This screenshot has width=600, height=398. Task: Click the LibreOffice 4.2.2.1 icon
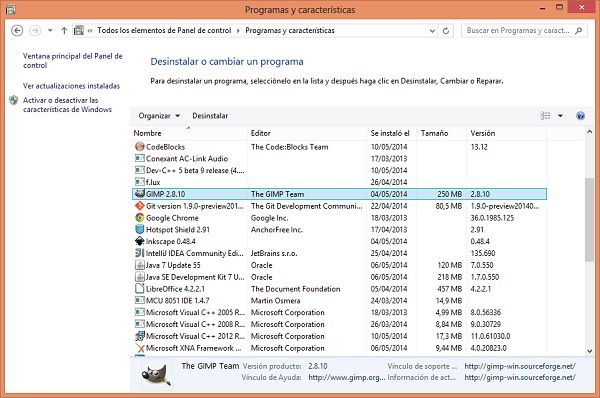pos(140,289)
